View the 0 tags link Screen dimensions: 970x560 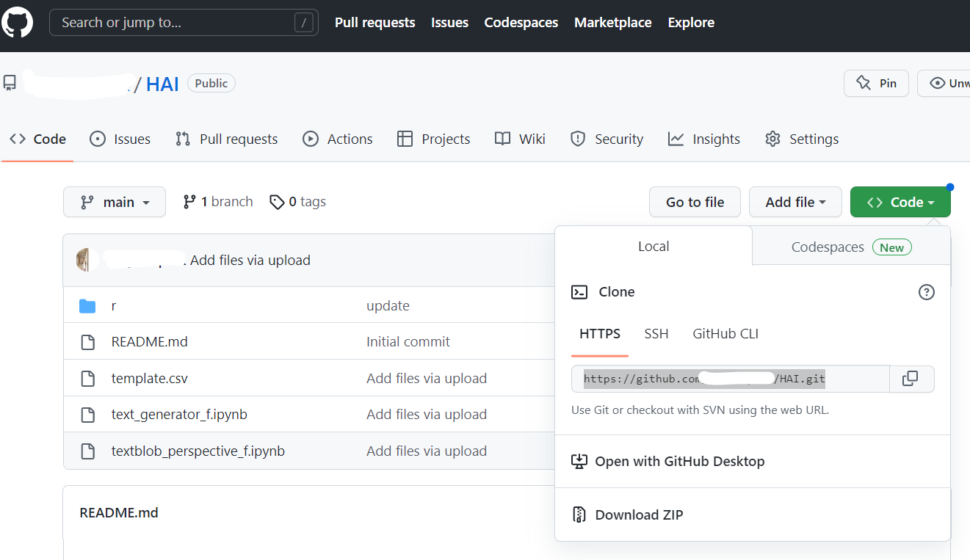point(297,202)
